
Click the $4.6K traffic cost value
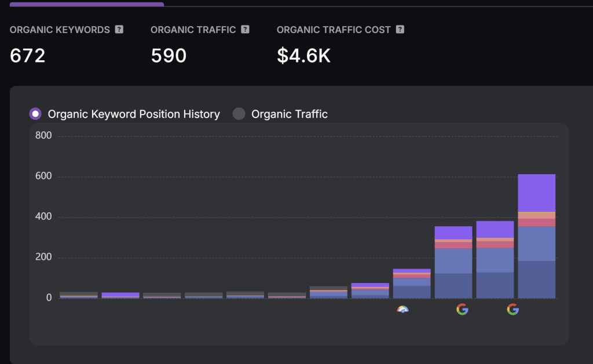[x=303, y=56]
